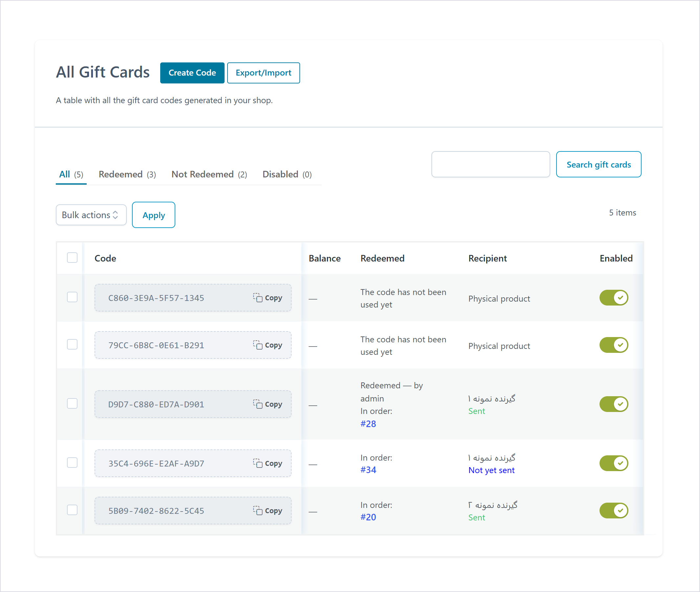The height and width of the screenshot is (592, 700).
Task: Click the "Not yet sent" status
Action: click(492, 470)
